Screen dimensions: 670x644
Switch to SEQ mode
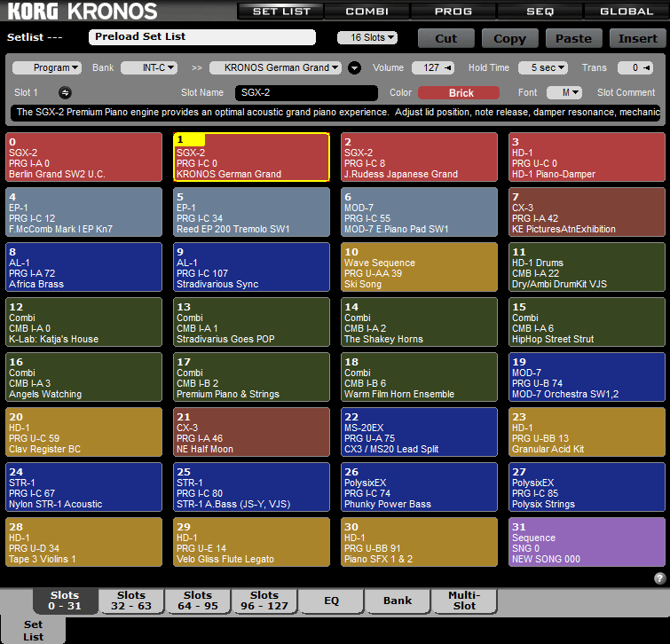coord(540,12)
